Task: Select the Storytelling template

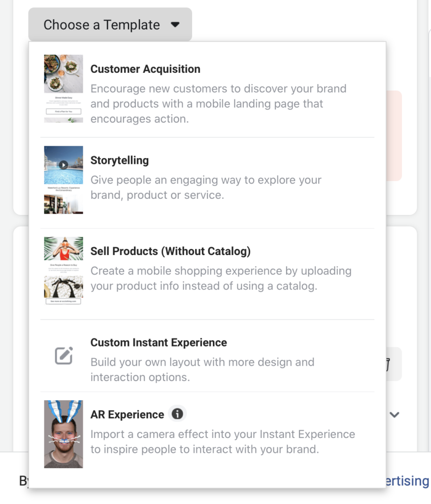Action: pyautogui.click(x=119, y=160)
